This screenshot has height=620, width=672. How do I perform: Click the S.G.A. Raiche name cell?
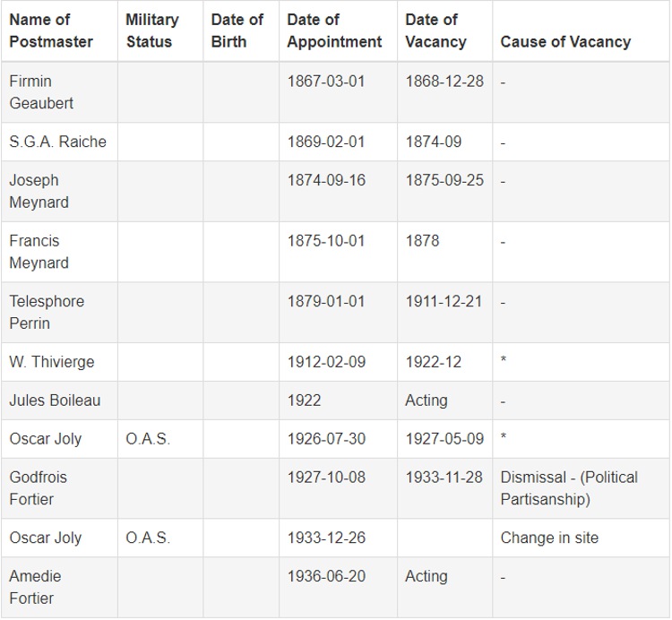click(57, 142)
